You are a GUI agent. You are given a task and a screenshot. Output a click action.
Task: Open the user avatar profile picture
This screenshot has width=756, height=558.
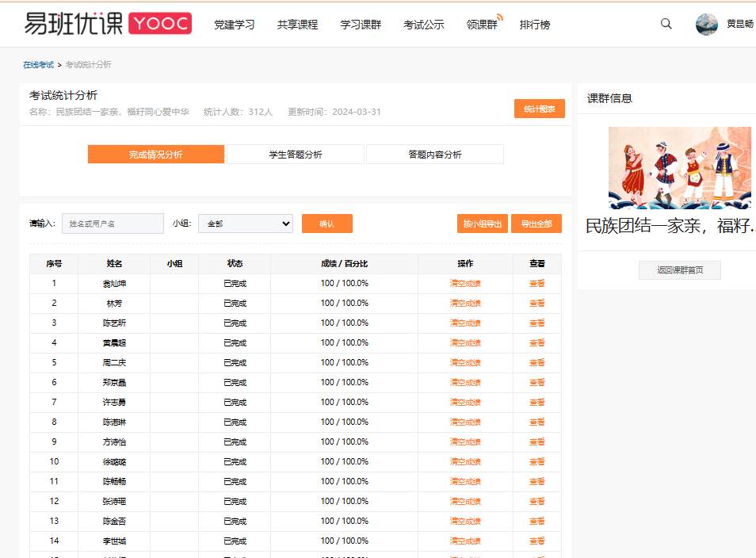tap(706, 25)
